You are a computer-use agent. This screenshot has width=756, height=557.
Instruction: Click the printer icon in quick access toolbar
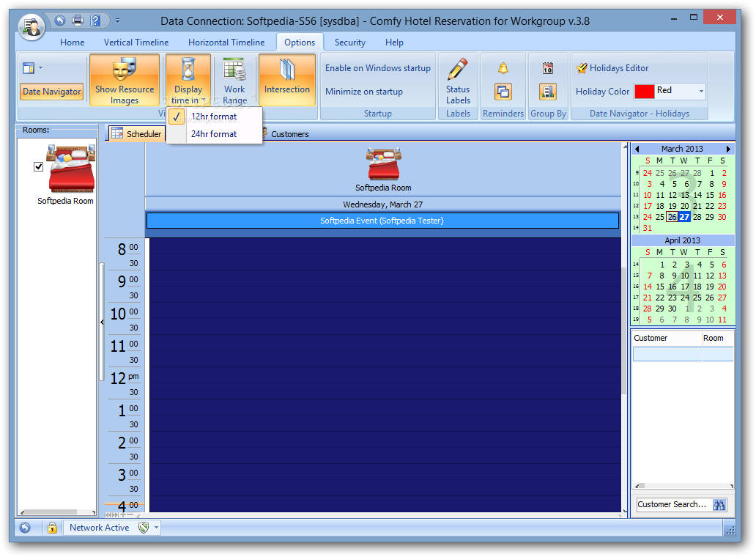[78, 21]
